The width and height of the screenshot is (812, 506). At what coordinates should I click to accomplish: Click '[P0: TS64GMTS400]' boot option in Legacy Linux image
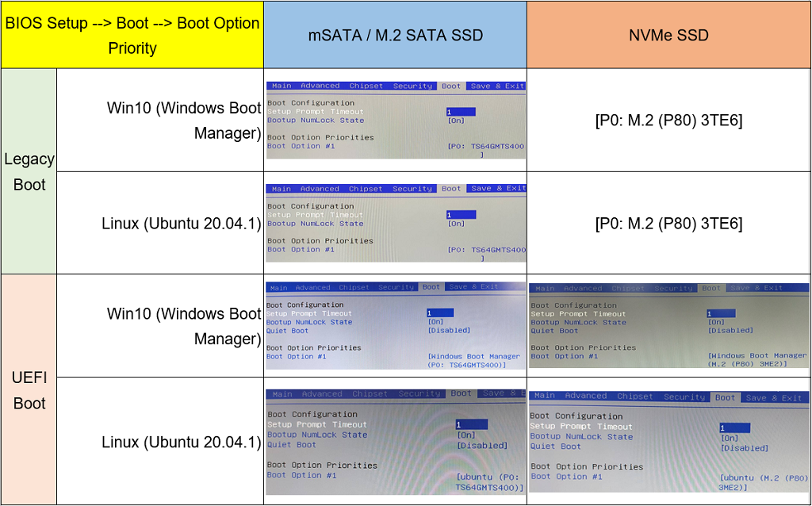coord(486,254)
